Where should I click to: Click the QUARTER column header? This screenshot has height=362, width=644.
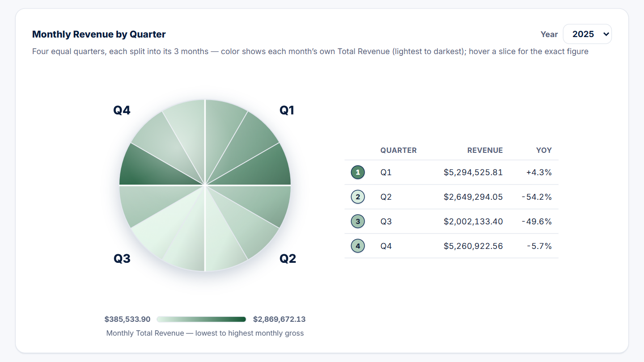398,150
